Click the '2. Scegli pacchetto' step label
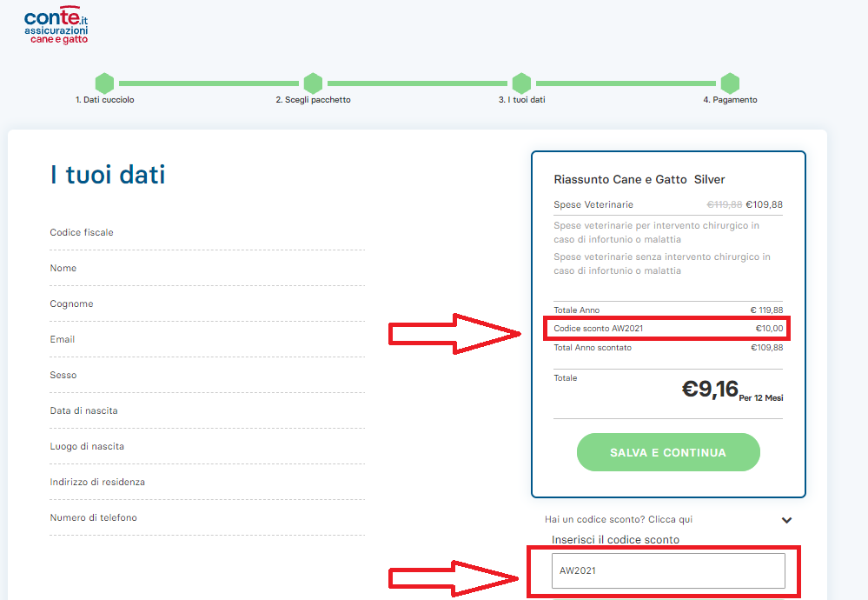Image resolution: width=868 pixels, height=600 pixels. [314, 100]
